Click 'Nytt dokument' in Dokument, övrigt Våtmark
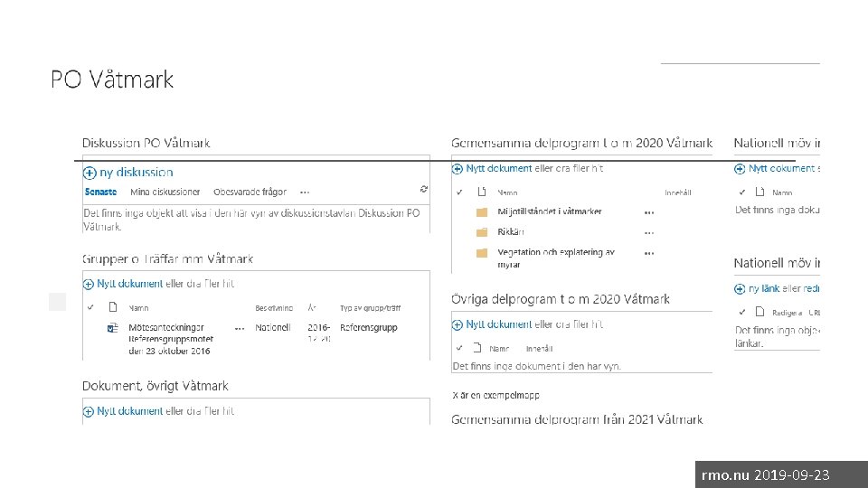 click(x=129, y=411)
